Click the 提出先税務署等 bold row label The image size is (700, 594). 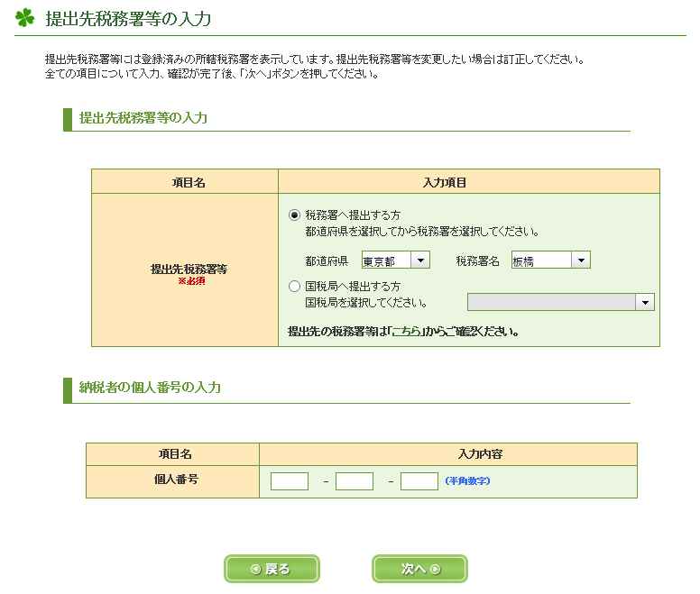(x=189, y=269)
